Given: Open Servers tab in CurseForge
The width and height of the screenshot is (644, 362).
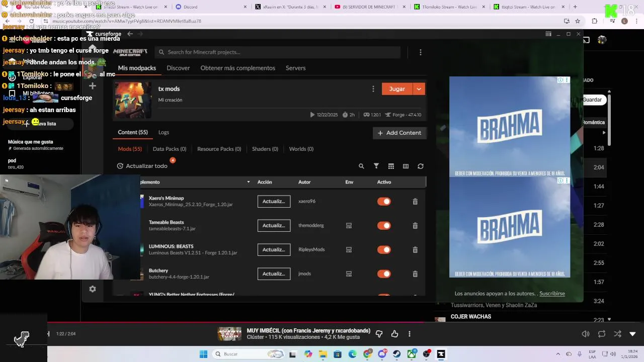Looking at the screenshot, I should [295, 68].
